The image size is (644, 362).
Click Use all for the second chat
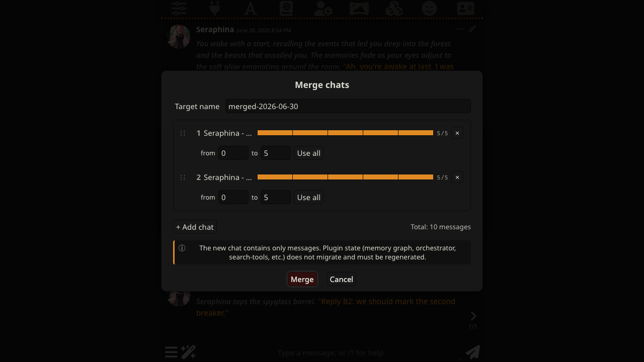click(x=308, y=197)
